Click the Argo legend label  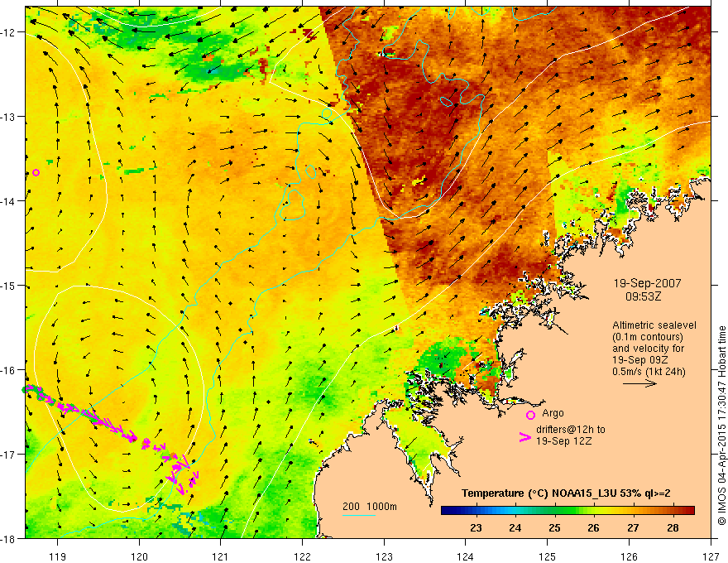coord(553,413)
